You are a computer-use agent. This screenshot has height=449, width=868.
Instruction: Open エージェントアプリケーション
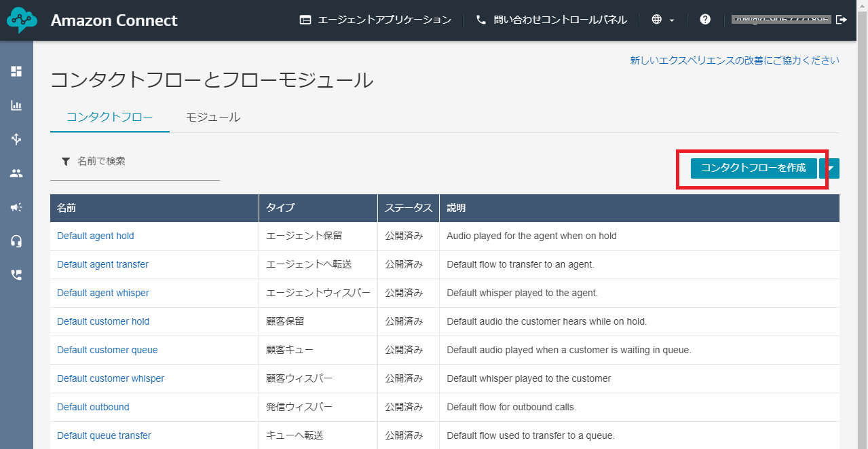(375, 20)
